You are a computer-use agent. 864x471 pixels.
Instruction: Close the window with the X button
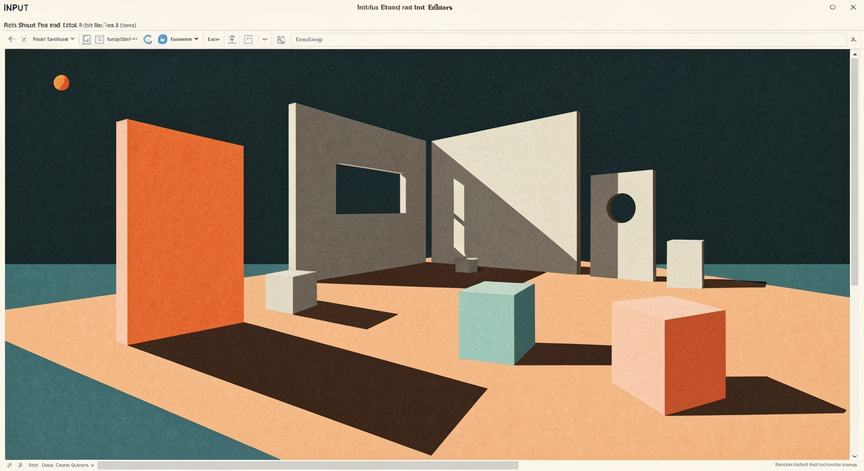coord(853,7)
